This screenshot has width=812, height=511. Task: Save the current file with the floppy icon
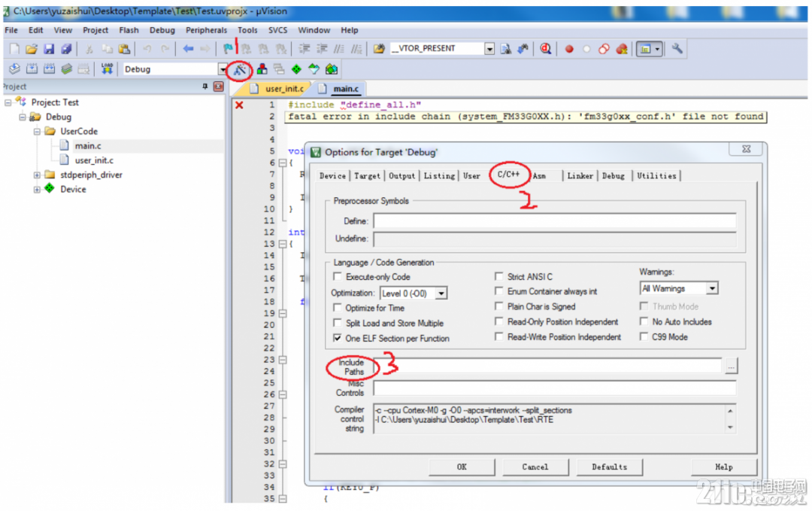tap(49, 49)
